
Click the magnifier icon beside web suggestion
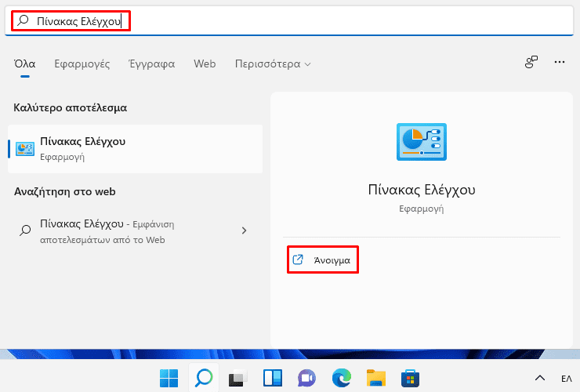pos(25,230)
